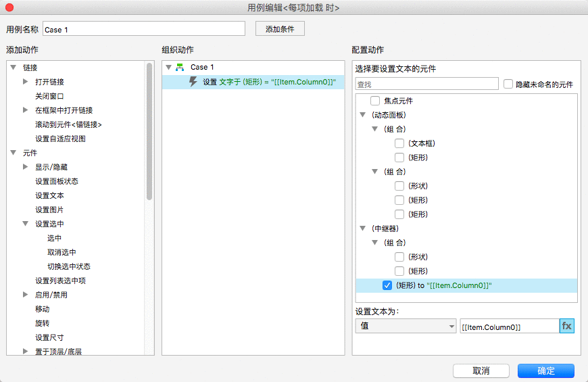Expand 在框架中打开链接 item
This screenshot has height=382, width=588.
(26, 110)
